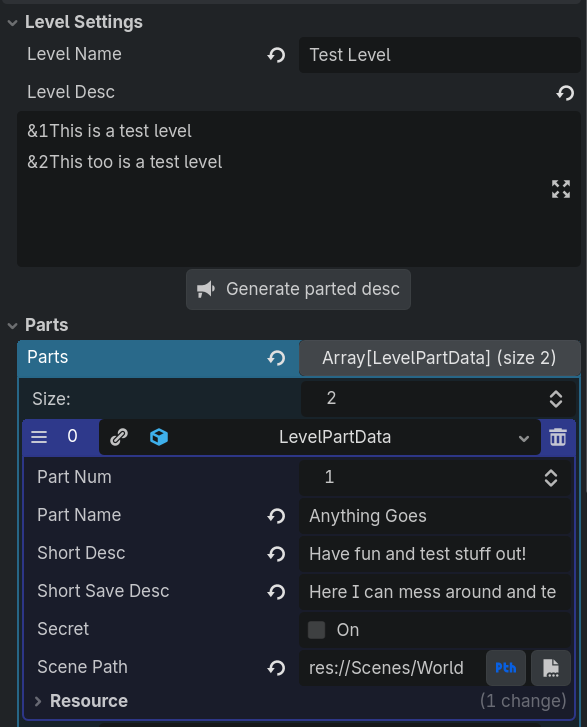The image size is (587, 727).
Task: Click the Pth button for Scene Path
Action: [x=506, y=668]
